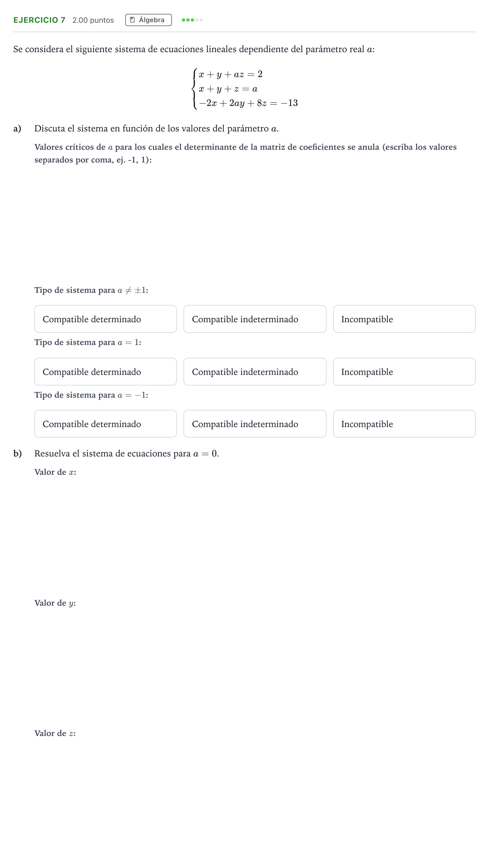The image size is (489, 868).
Task: Choose Compatible indeterminado for a = 1
Action: (x=255, y=371)
